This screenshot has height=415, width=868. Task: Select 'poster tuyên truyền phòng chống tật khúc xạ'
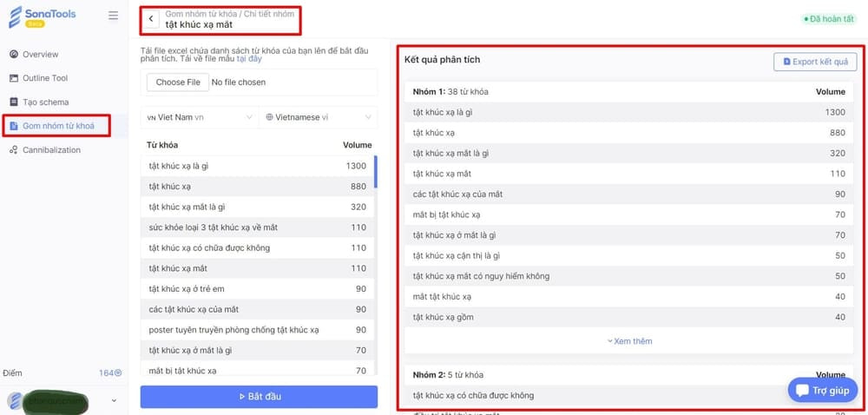[258, 330]
